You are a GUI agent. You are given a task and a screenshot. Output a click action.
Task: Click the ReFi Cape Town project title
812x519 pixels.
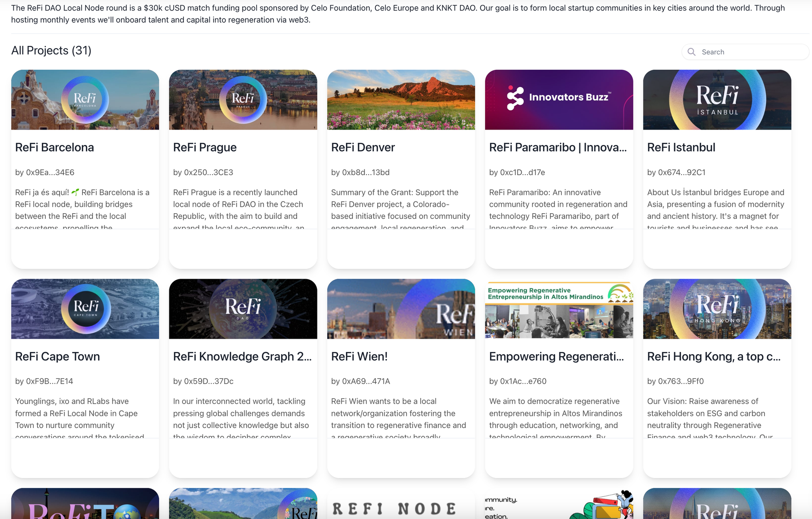click(x=57, y=357)
